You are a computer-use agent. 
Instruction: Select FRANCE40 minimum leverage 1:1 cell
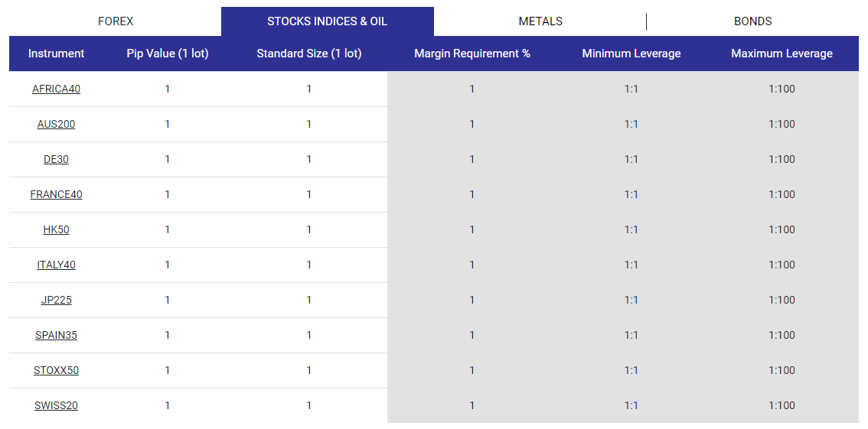tap(631, 194)
